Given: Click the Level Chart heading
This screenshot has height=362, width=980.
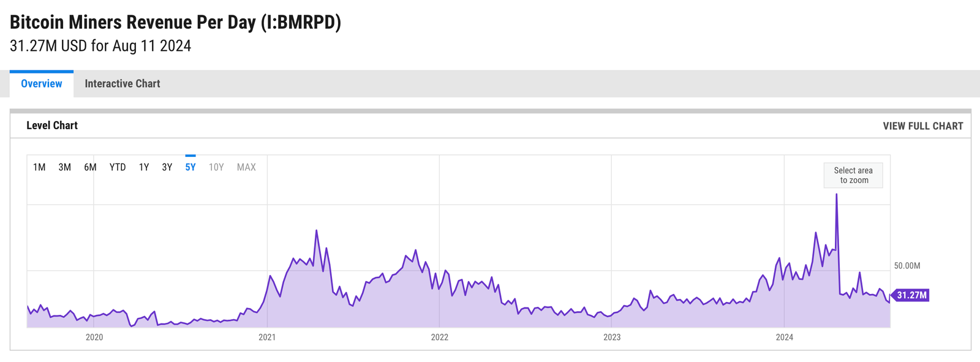Looking at the screenshot, I should [52, 126].
